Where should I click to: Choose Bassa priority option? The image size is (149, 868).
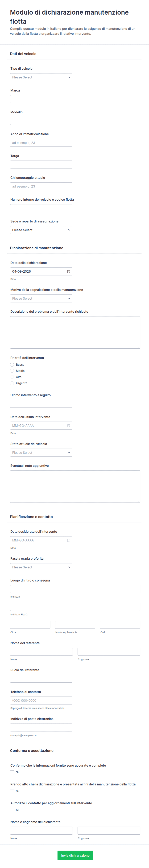[x=12, y=365]
